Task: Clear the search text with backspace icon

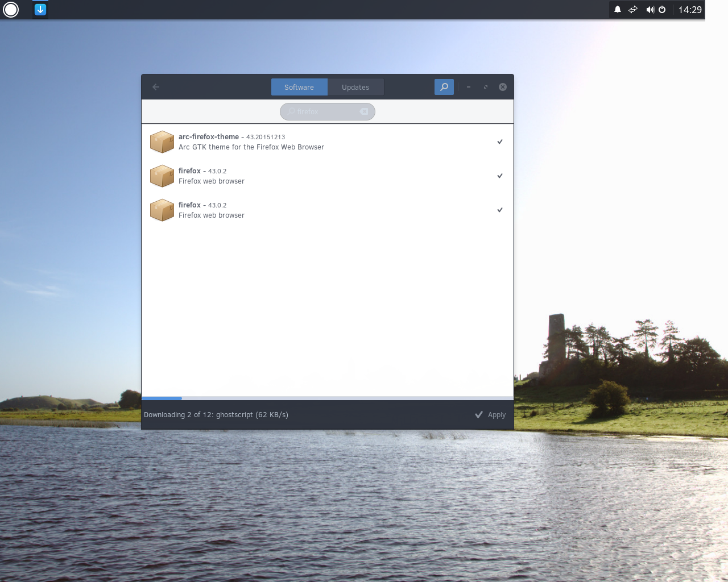Action: 364,111
